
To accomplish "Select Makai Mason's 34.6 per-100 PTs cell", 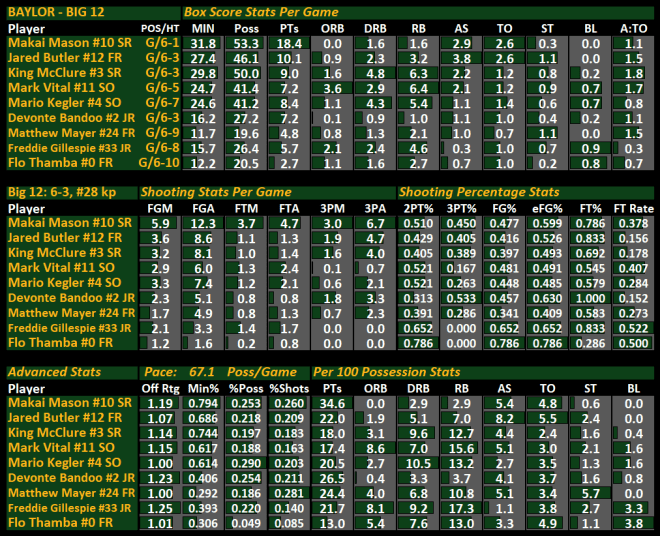I will tap(332, 403).
